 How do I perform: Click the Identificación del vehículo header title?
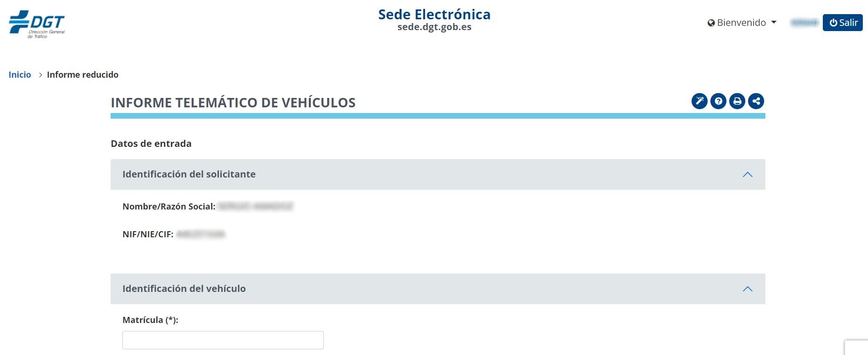(x=184, y=289)
